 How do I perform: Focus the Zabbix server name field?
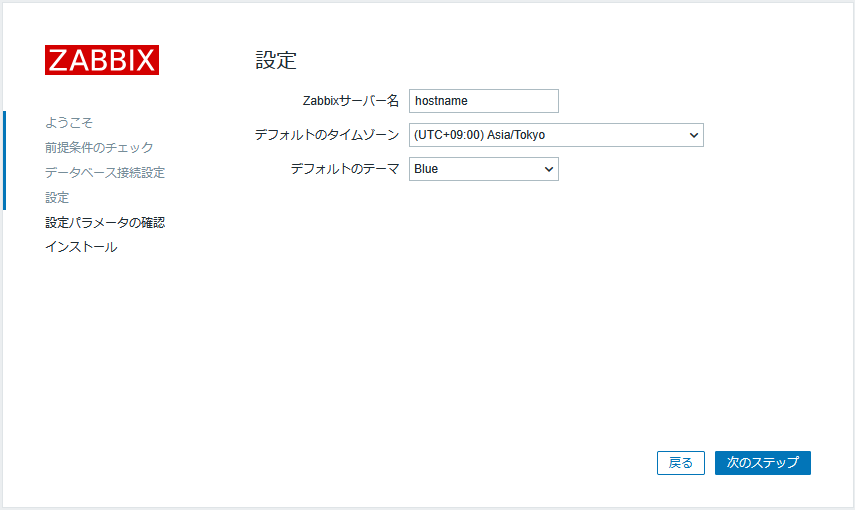point(484,101)
